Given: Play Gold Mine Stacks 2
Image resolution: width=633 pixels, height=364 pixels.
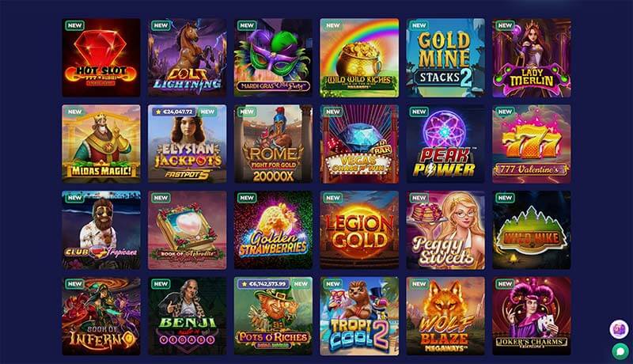Looking at the screenshot, I should tap(445, 58).
